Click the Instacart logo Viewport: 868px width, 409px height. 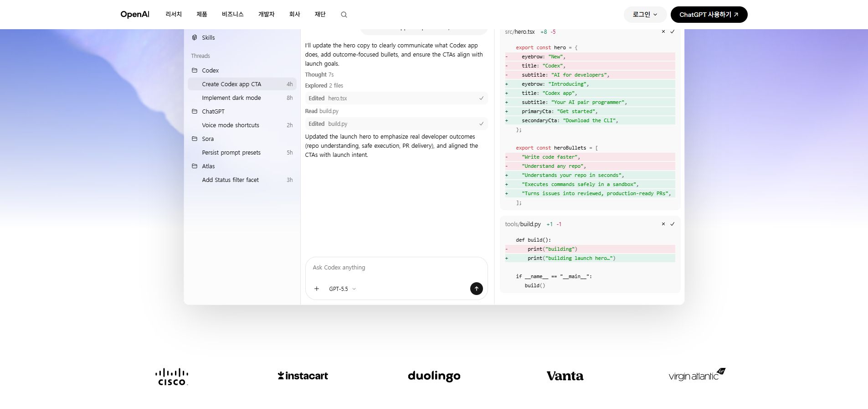click(x=303, y=376)
